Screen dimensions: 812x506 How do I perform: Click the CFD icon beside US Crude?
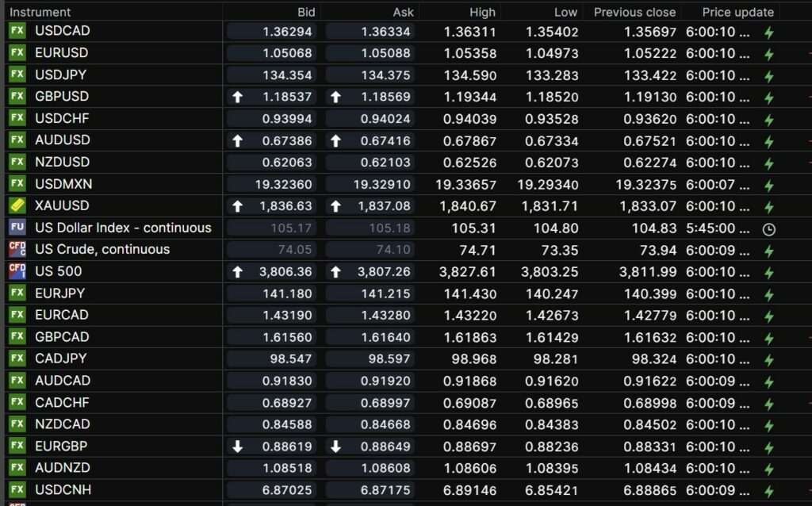(x=17, y=249)
